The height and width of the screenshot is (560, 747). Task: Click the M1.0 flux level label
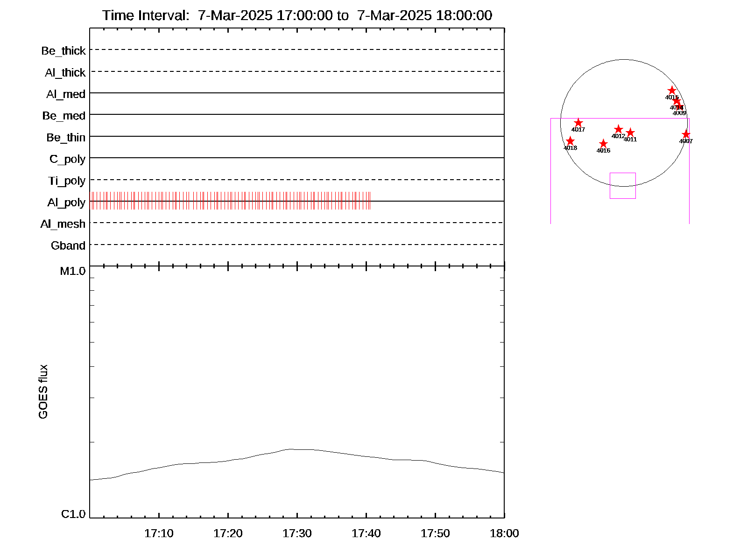point(73,271)
